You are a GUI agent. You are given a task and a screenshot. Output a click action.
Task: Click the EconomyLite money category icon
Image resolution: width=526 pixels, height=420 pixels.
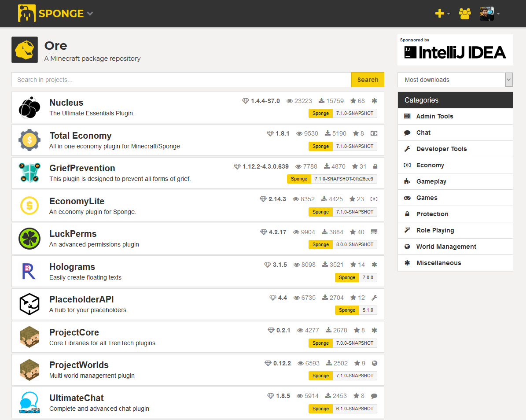pyautogui.click(x=374, y=199)
